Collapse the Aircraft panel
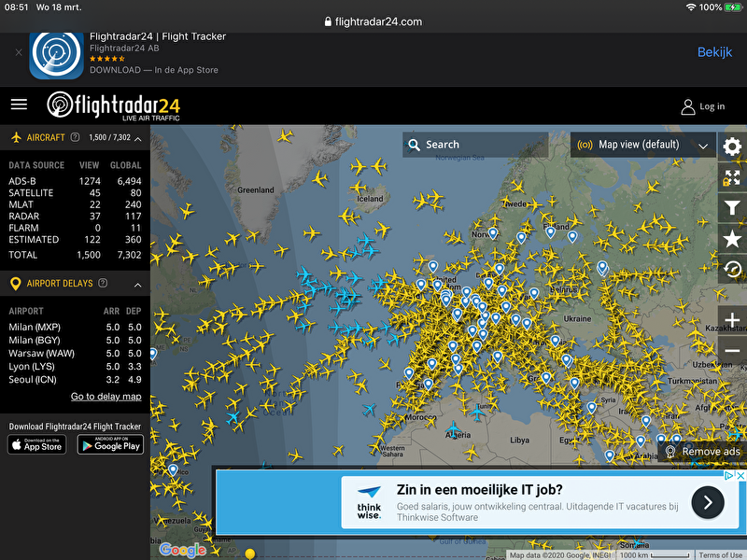 tap(137, 139)
